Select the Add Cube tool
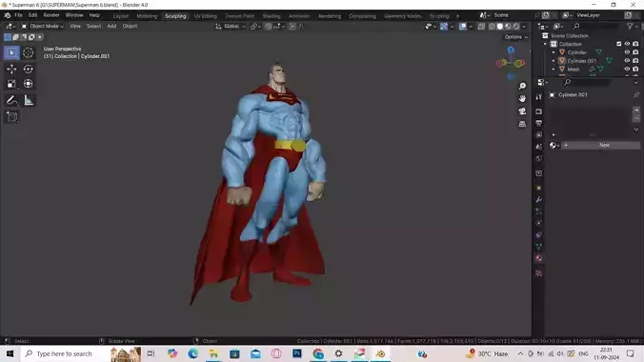 [11, 116]
